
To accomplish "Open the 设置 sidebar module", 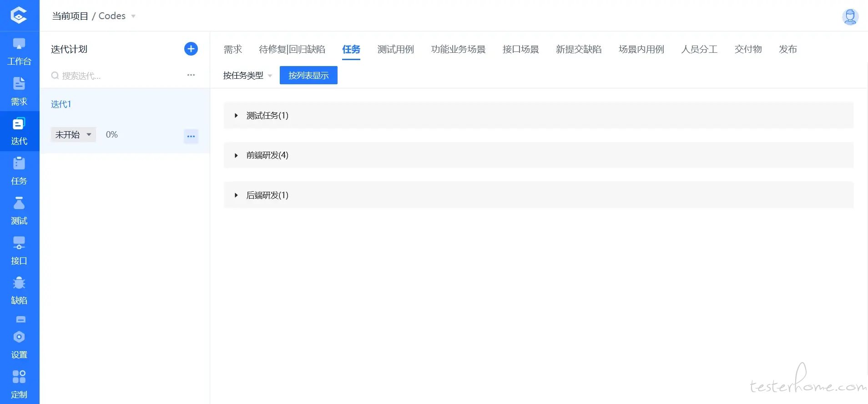I will click(x=19, y=344).
